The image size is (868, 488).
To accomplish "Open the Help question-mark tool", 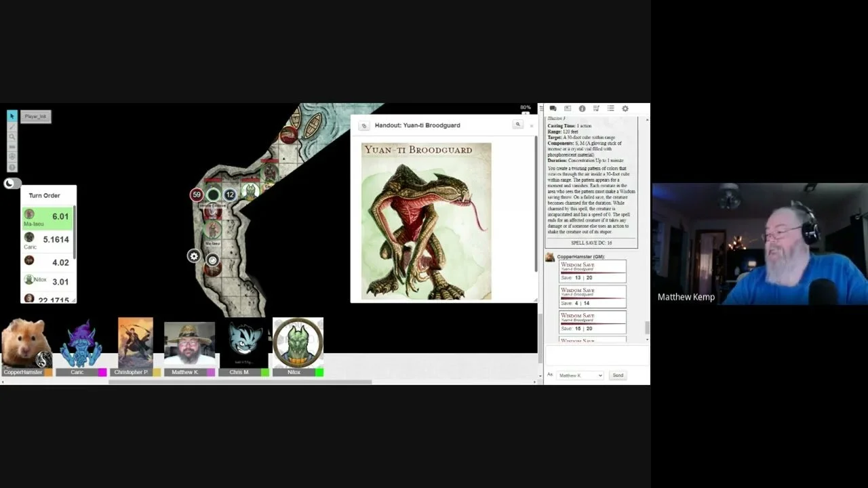I will tap(12, 167).
